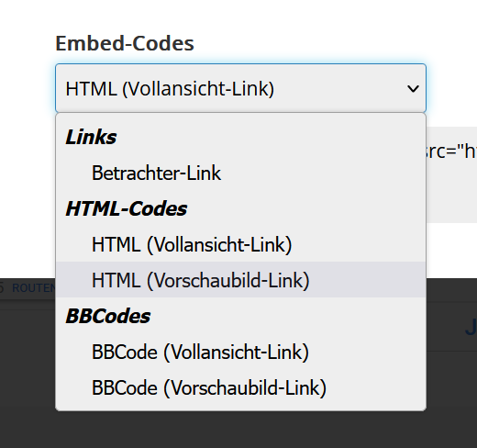Click the BBCodes group header
Image resolution: width=477 pixels, height=448 pixels.
[108, 316]
